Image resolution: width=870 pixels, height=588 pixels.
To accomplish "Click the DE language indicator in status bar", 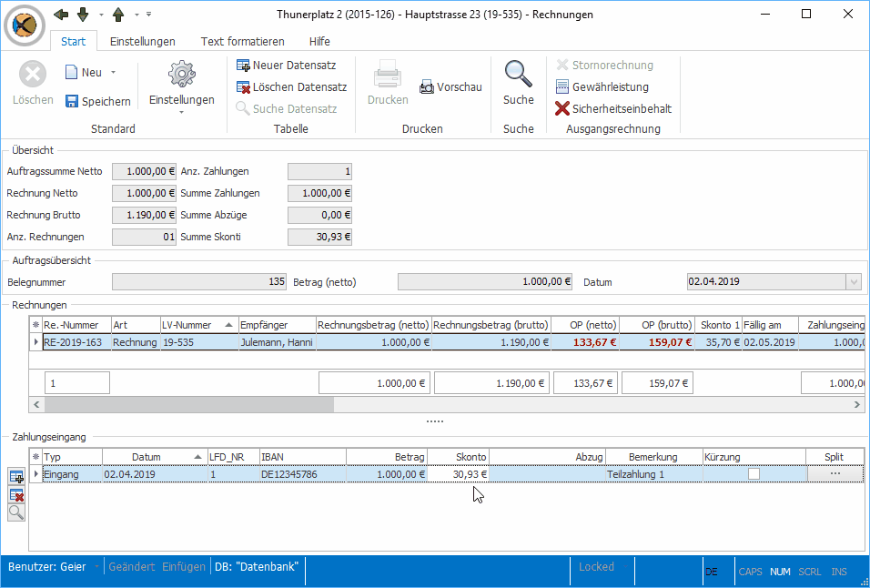I will (712, 572).
